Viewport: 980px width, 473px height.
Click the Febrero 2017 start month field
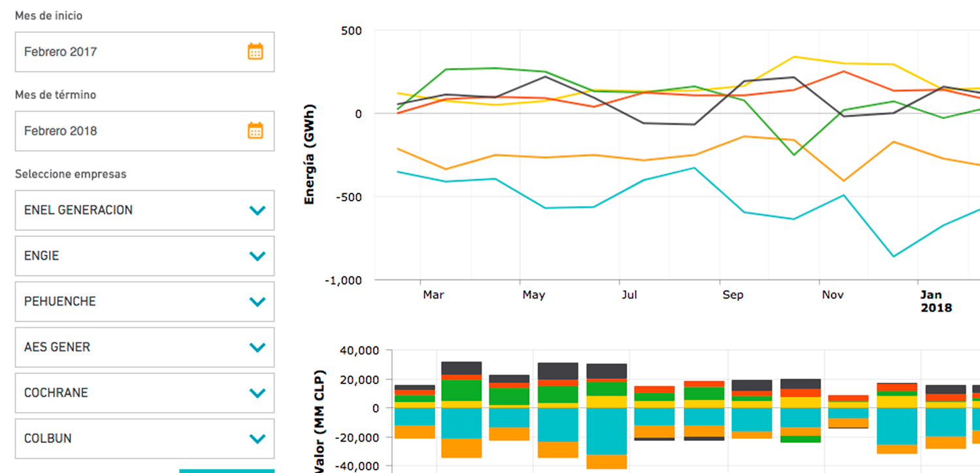pyautogui.click(x=131, y=52)
